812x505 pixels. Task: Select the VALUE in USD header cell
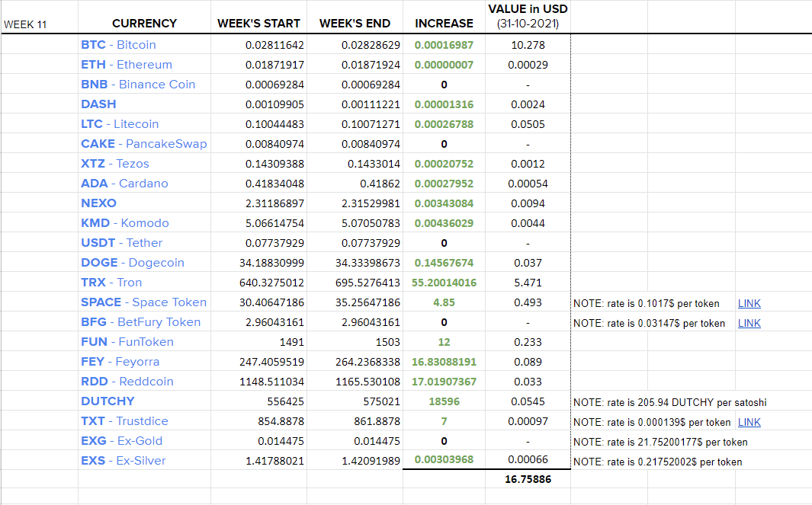point(528,17)
